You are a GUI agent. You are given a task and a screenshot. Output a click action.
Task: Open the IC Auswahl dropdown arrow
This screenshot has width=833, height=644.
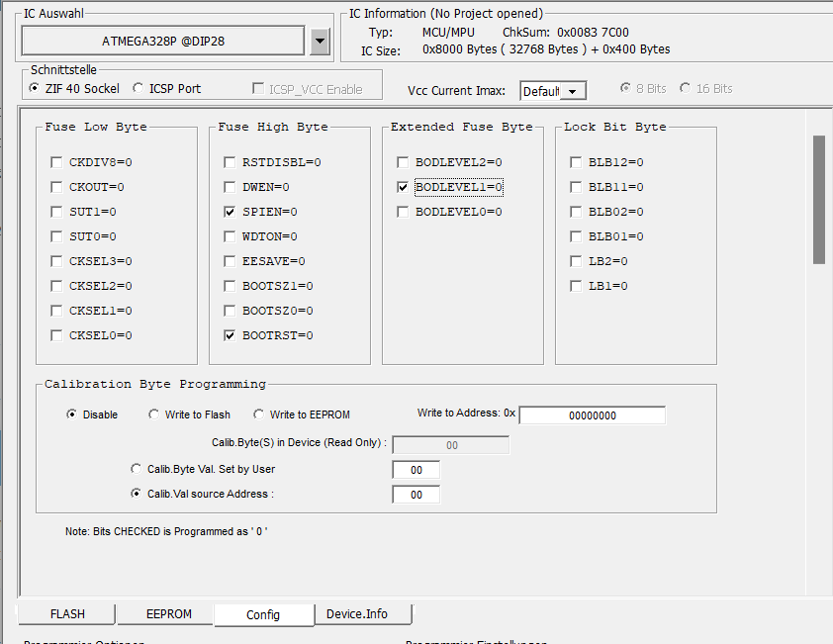pyautogui.click(x=320, y=41)
